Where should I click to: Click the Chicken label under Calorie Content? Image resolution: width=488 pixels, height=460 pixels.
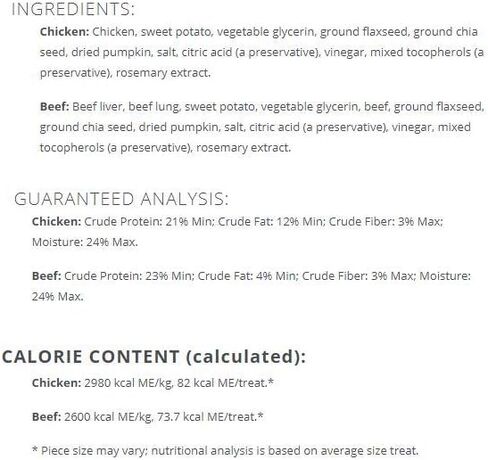[56, 383]
